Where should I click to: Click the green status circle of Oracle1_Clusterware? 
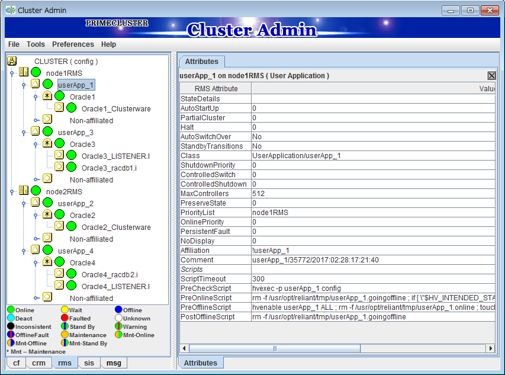(x=71, y=108)
